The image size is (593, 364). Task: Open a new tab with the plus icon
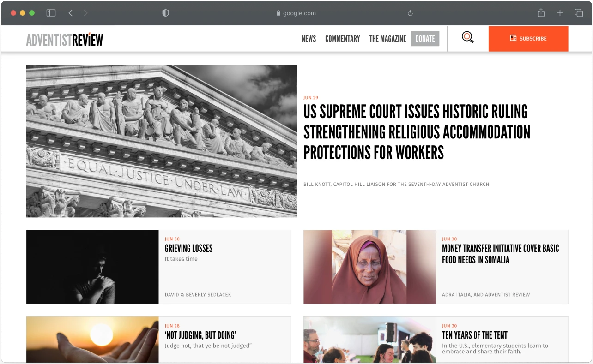[x=560, y=13]
